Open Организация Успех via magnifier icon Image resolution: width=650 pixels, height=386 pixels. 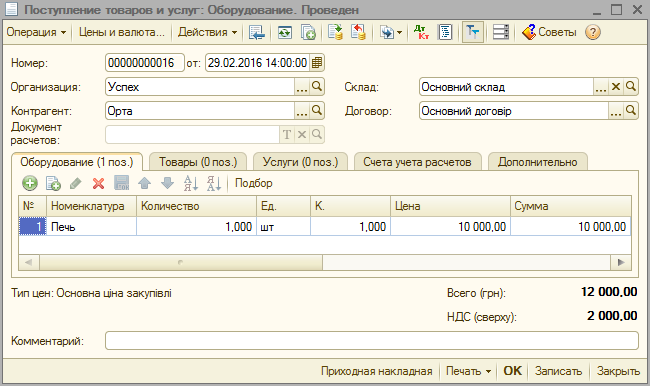coord(317,87)
